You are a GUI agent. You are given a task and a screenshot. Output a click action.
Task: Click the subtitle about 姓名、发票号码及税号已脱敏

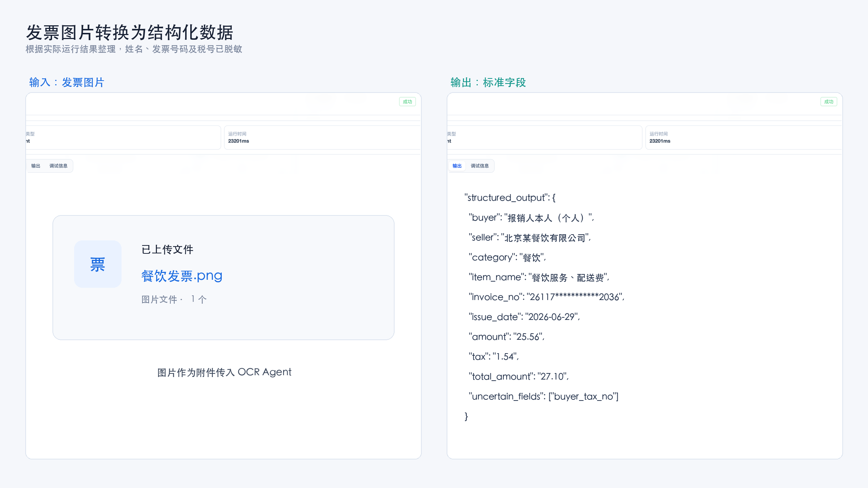coord(134,49)
